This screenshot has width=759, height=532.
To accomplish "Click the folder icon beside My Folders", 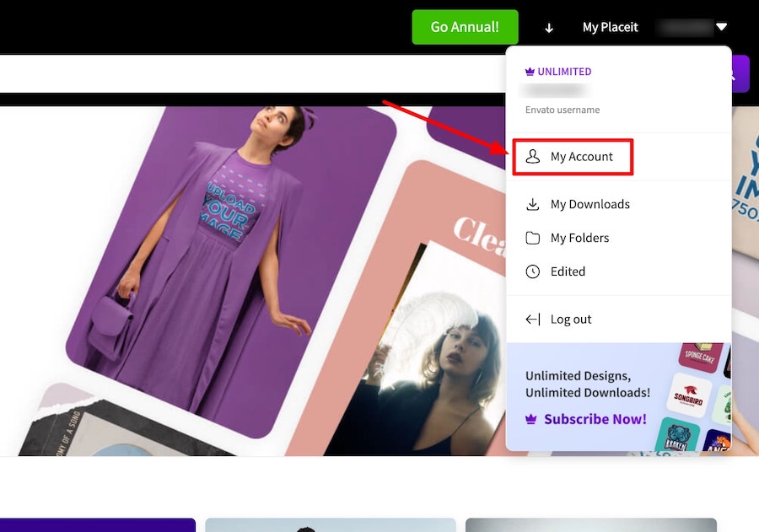I will [x=532, y=238].
